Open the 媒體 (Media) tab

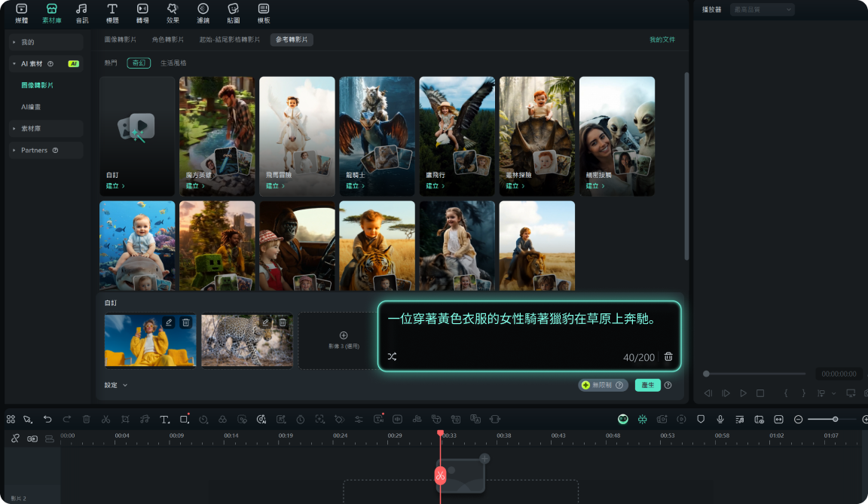pos(22,14)
